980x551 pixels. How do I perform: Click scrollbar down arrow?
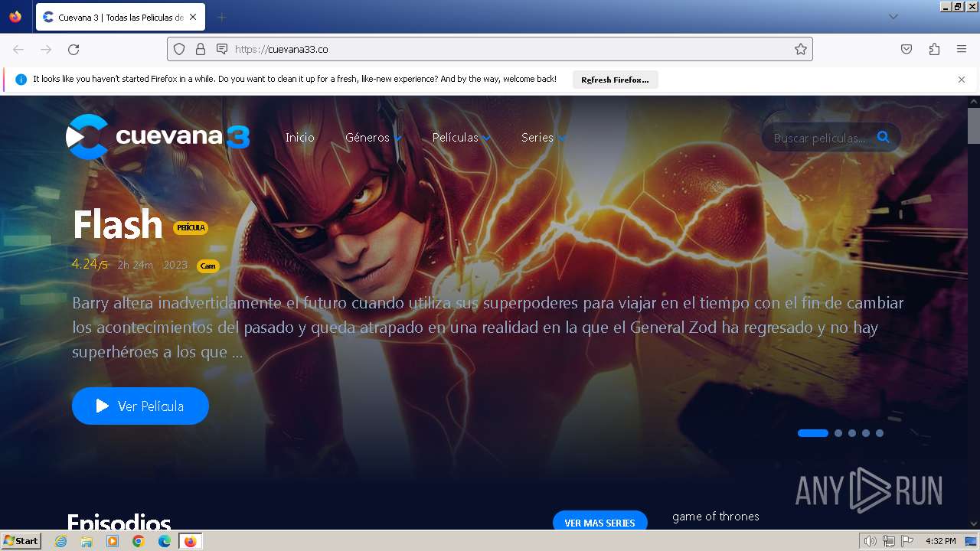click(974, 524)
